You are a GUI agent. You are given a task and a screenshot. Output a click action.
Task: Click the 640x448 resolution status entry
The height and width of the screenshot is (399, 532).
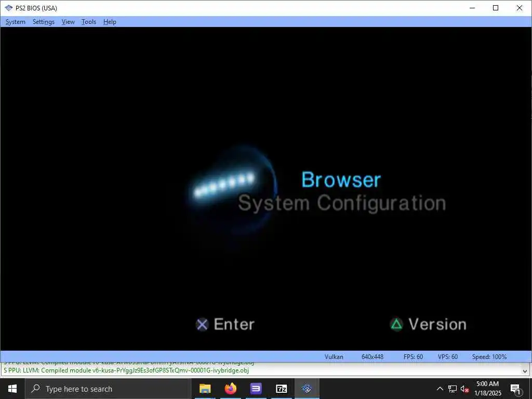click(x=372, y=356)
